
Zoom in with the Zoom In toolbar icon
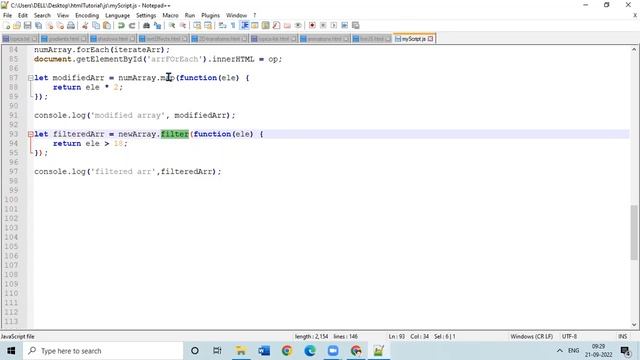click(x=172, y=25)
